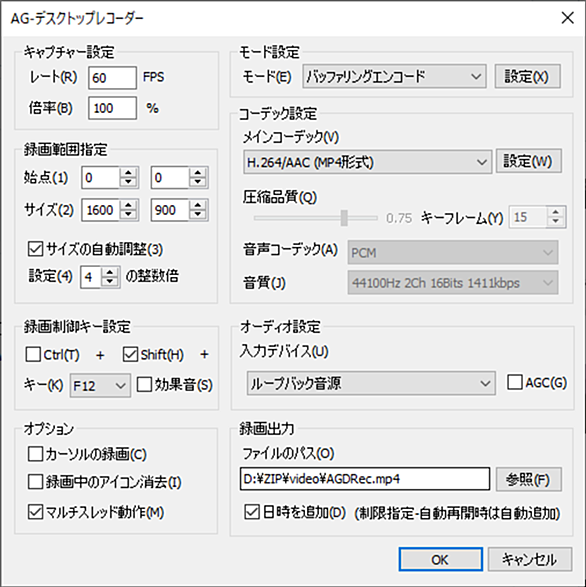Click the 始点(1) first value field
The height and width of the screenshot is (587, 586).
pyautogui.click(x=100, y=177)
